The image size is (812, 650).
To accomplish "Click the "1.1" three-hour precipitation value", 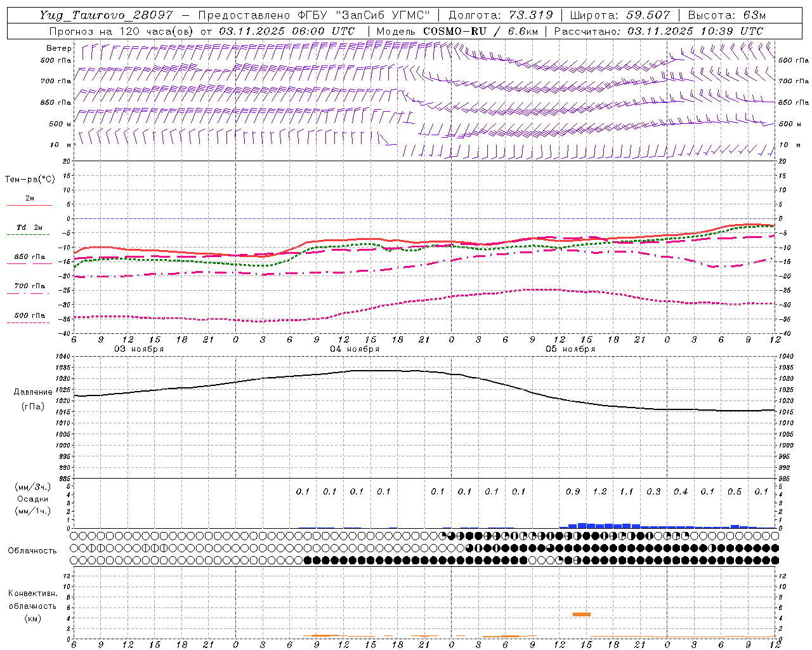I will [627, 491].
